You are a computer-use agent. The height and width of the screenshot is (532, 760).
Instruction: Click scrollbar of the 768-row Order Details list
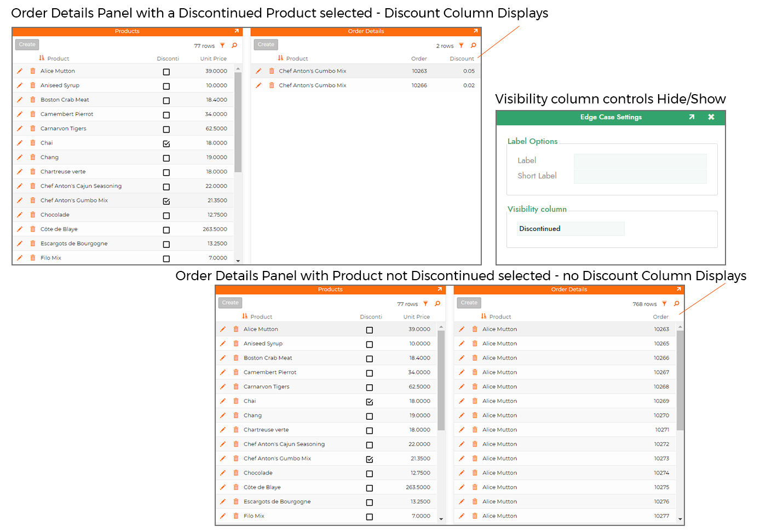(680, 383)
